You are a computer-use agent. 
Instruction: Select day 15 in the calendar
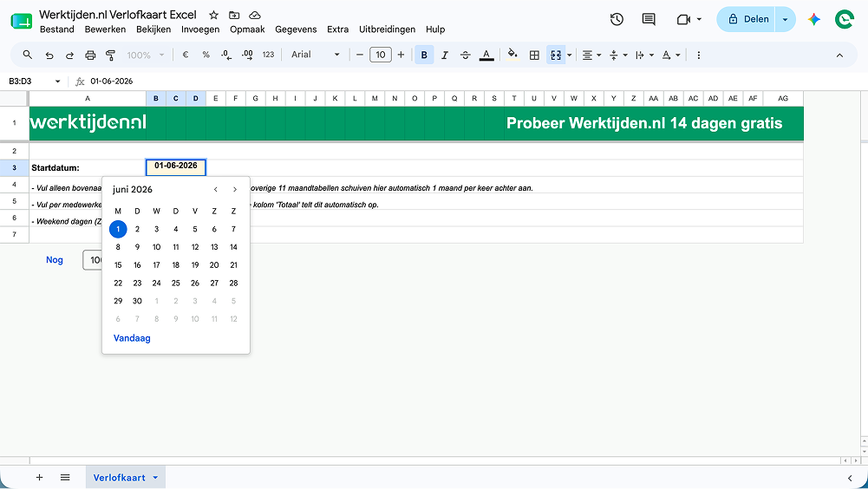[x=118, y=264]
